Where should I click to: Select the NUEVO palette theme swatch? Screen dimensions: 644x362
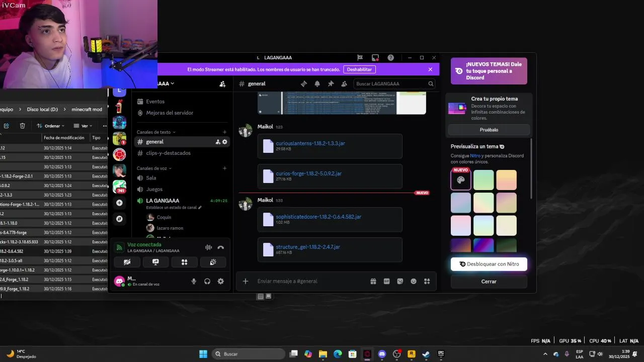(x=461, y=180)
